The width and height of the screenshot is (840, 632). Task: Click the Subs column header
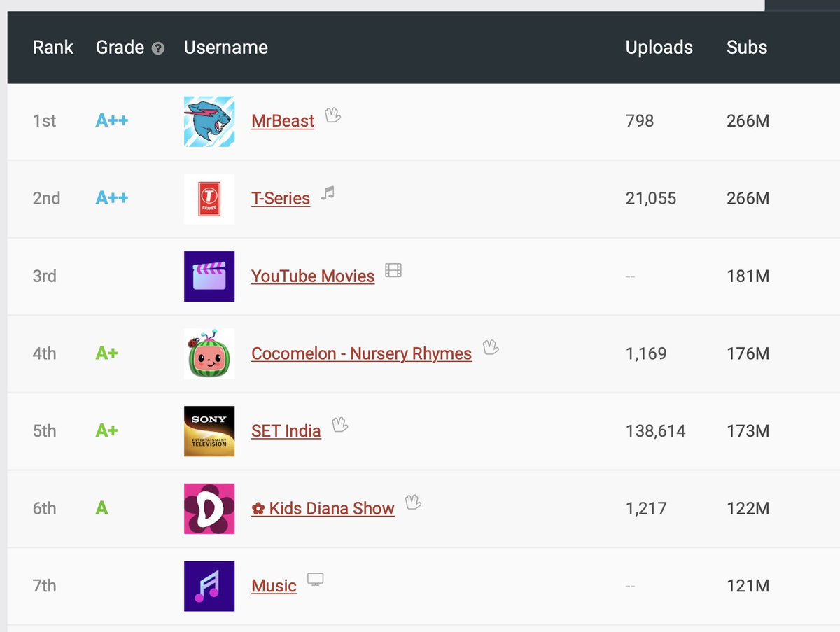[x=747, y=48]
